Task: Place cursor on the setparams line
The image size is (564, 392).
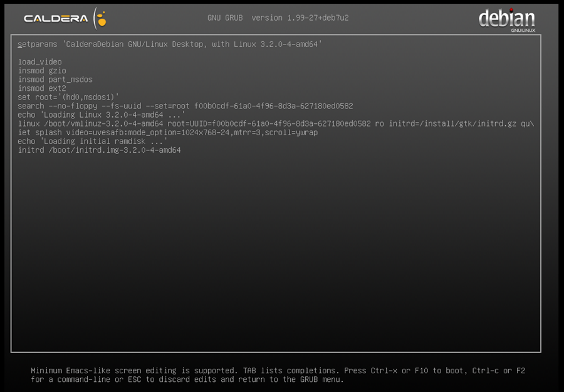Action: pos(169,44)
